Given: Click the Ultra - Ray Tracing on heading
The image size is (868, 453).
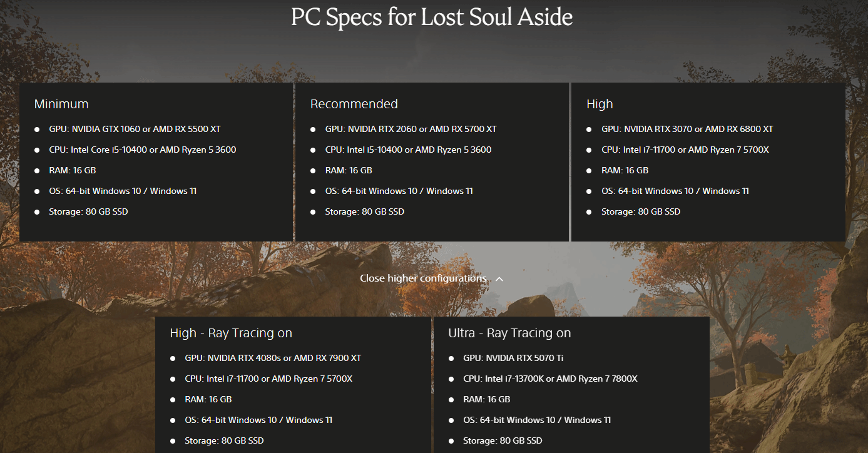Looking at the screenshot, I should click(509, 333).
